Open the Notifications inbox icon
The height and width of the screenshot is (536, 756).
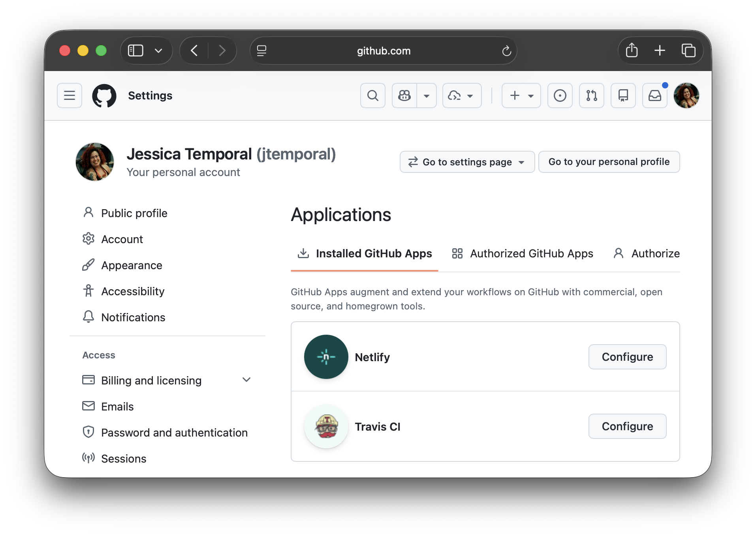coord(654,96)
